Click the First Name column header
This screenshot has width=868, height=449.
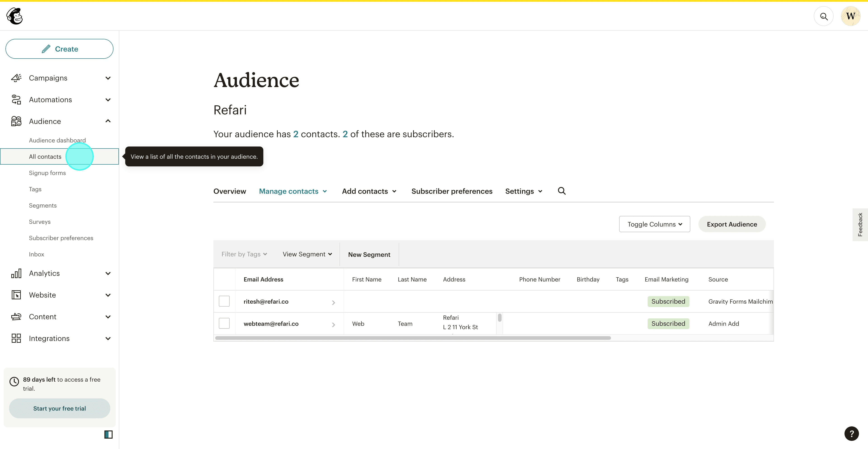tap(367, 279)
